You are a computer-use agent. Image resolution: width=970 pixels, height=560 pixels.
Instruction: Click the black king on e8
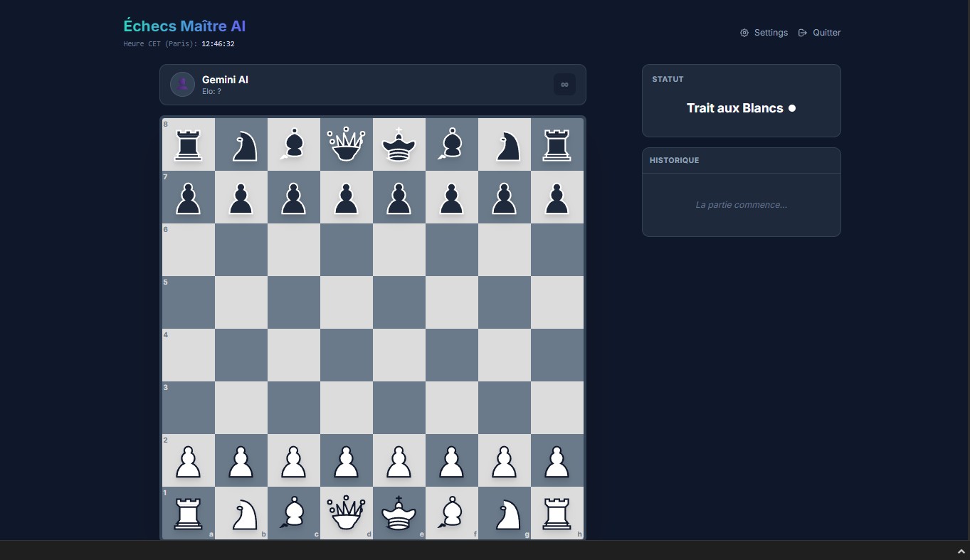pyautogui.click(x=399, y=144)
